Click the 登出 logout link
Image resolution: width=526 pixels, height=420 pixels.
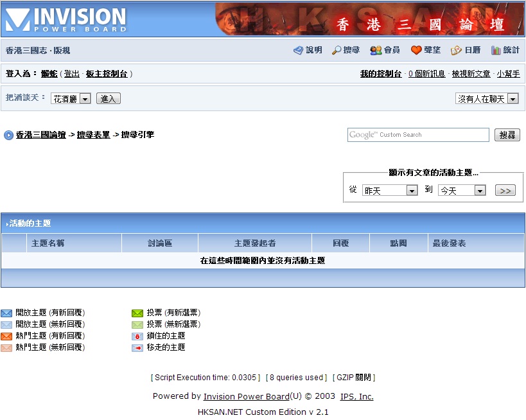tap(72, 74)
